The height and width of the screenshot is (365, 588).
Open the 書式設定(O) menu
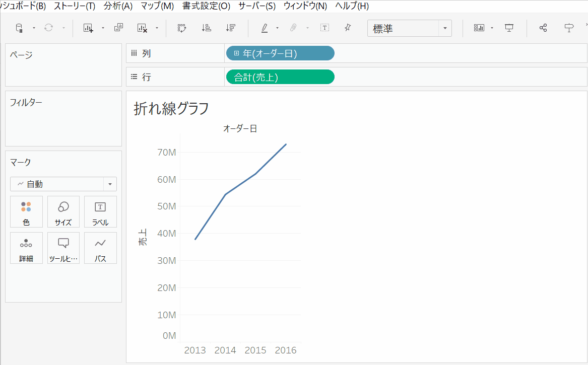pyautogui.click(x=206, y=6)
